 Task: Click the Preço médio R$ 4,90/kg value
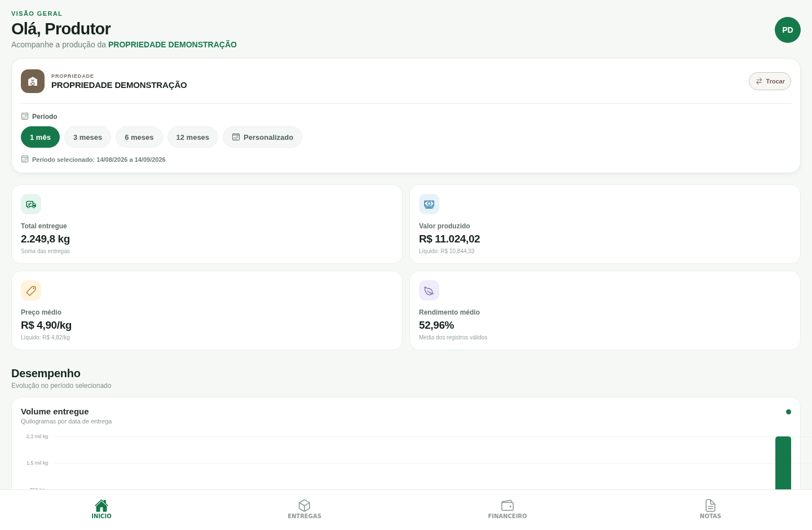pyautogui.click(x=46, y=325)
